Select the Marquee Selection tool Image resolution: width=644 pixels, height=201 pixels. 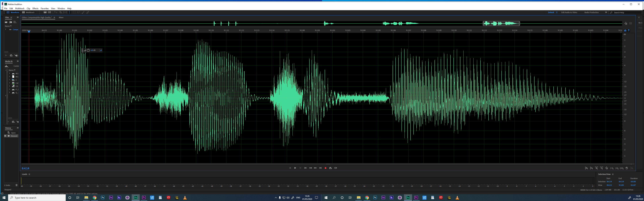74,12
